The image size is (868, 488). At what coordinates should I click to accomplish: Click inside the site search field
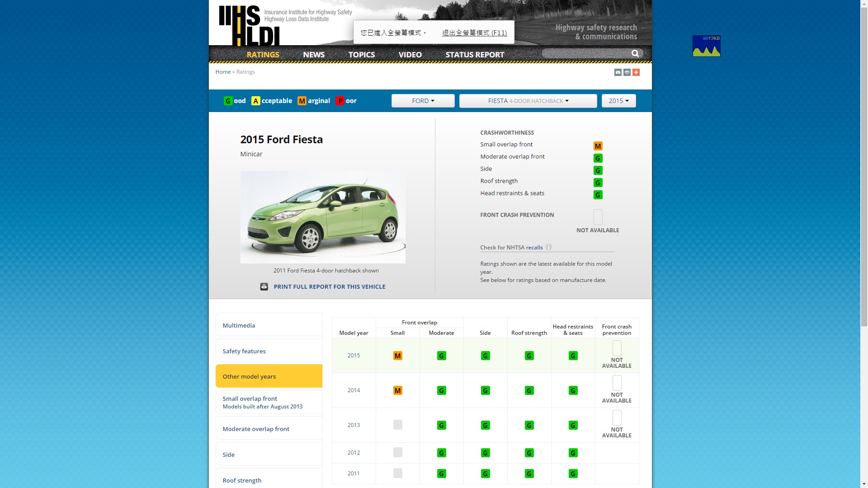tap(585, 53)
